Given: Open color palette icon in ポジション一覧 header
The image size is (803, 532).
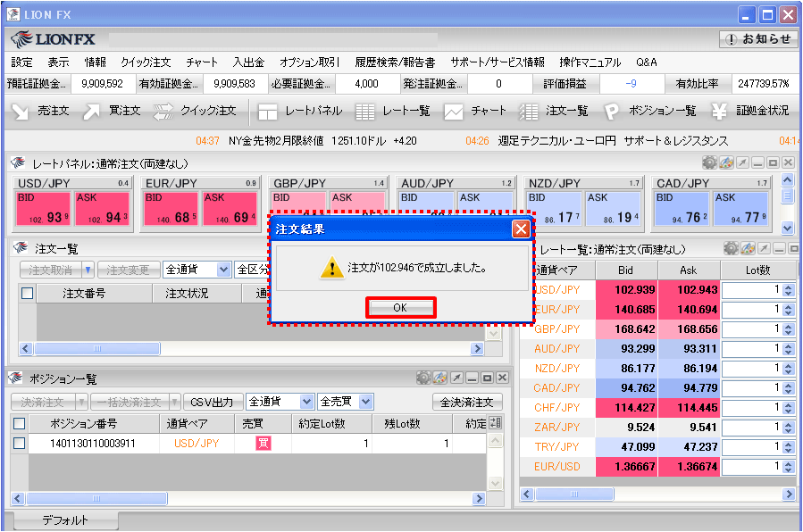Looking at the screenshot, I should coord(440,378).
